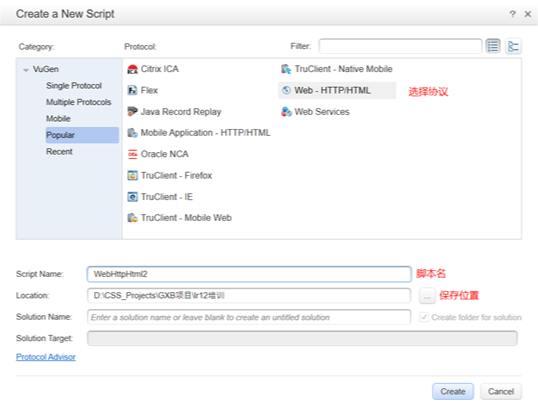Focus the Solution Name field
Viewport: 538px width, 406px height.
point(249,317)
